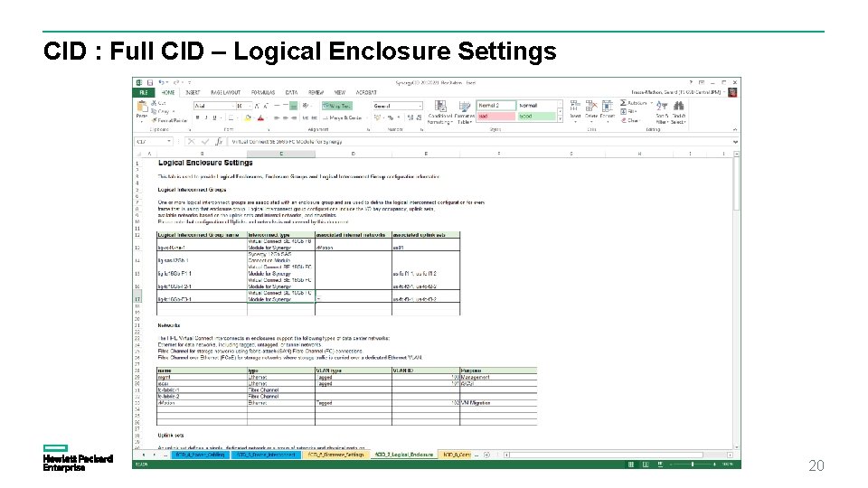
Task: Click the Percent Style icon
Action: [x=391, y=117]
